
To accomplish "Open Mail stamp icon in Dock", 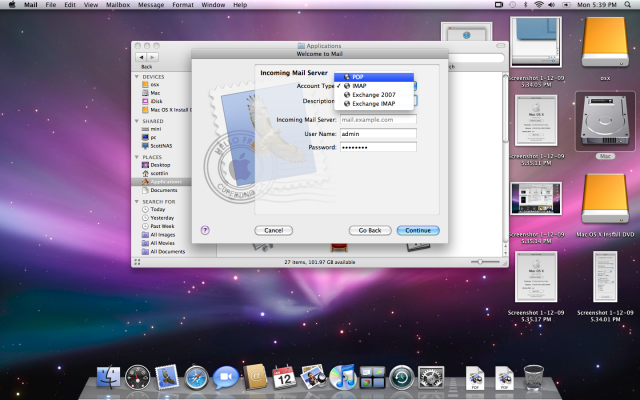I will click(167, 377).
